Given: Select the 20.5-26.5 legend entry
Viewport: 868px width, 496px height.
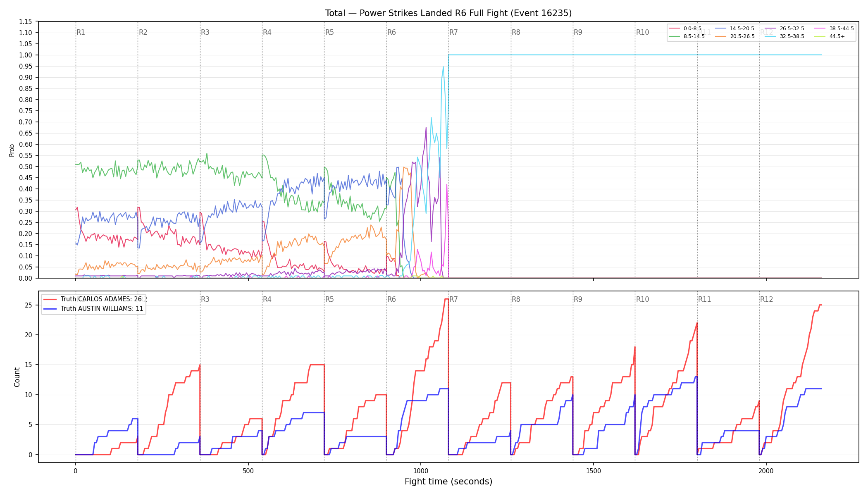Looking at the screenshot, I should click(x=735, y=36).
